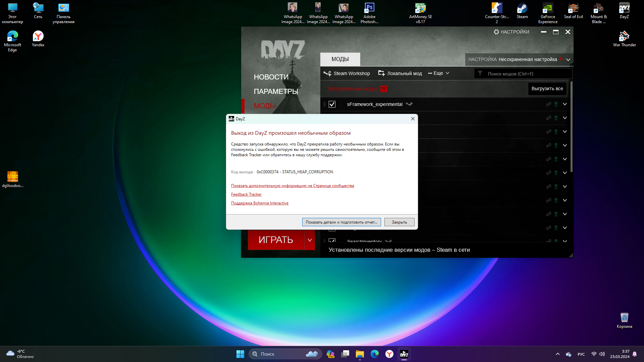Open ПАРАМЕТРЫ in the launcher sidebar
644x362 pixels.
pyautogui.click(x=276, y=92)
